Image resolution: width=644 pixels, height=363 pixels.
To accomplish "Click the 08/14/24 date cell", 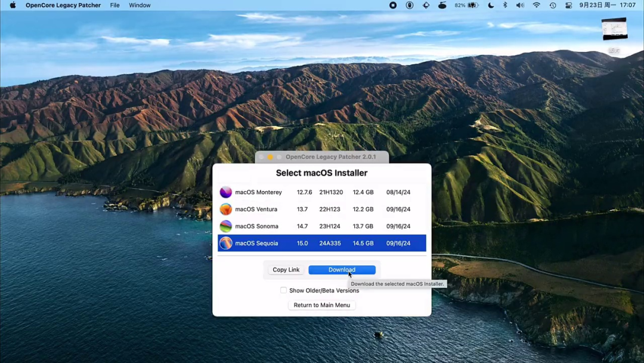I will point(398,192).
